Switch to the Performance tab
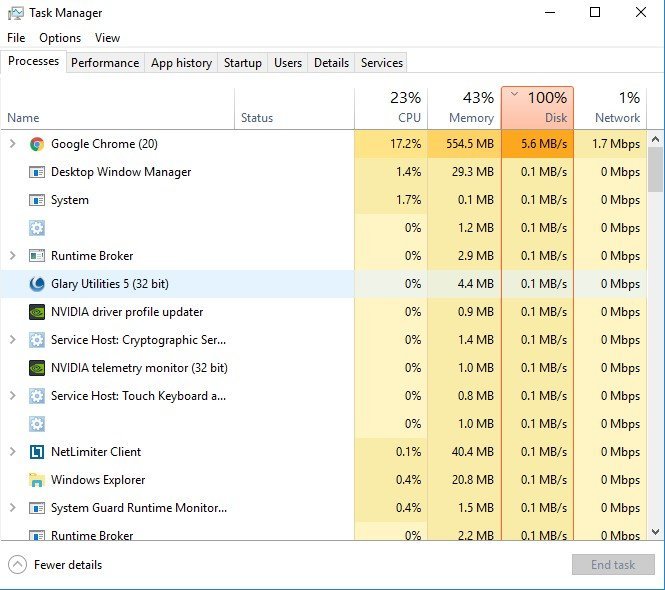This screenshot has width=665, height=590. (x=105, y=63)
